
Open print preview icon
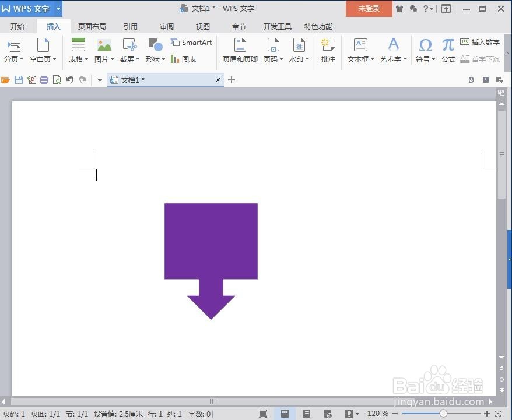(57, 80)
